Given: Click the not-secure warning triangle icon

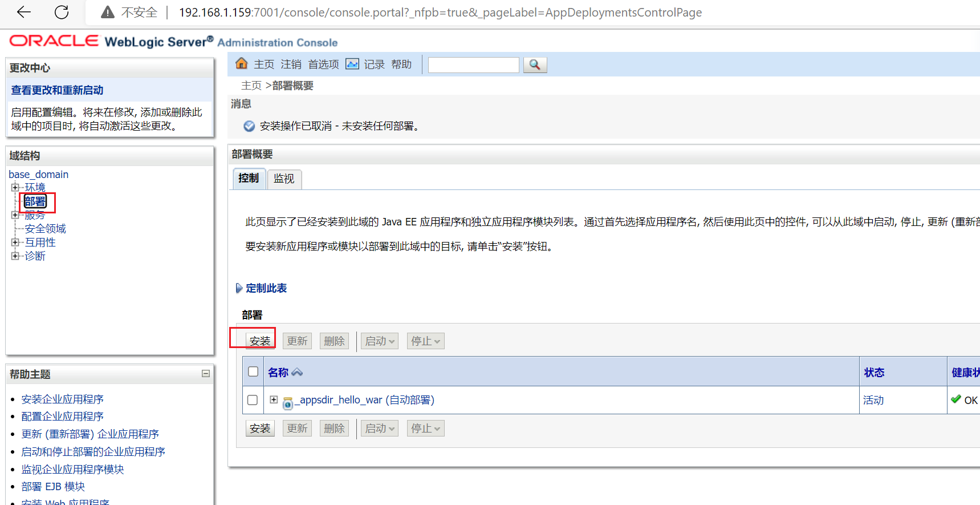Looking at the screenshot, I should coord(108,12).
